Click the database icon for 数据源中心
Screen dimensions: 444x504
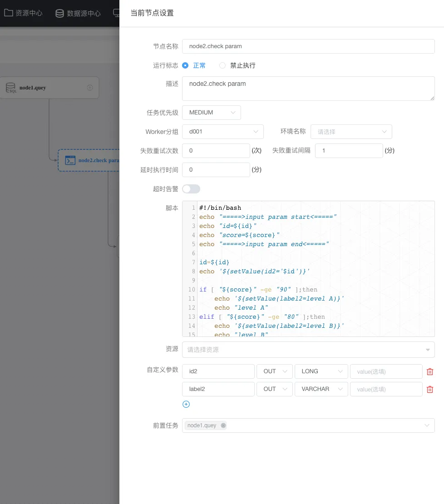(60, 13)
